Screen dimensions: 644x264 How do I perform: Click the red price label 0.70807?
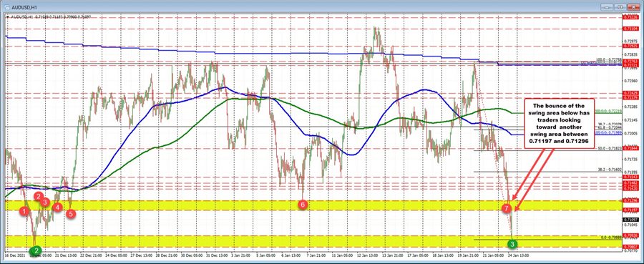click(630, 247)
